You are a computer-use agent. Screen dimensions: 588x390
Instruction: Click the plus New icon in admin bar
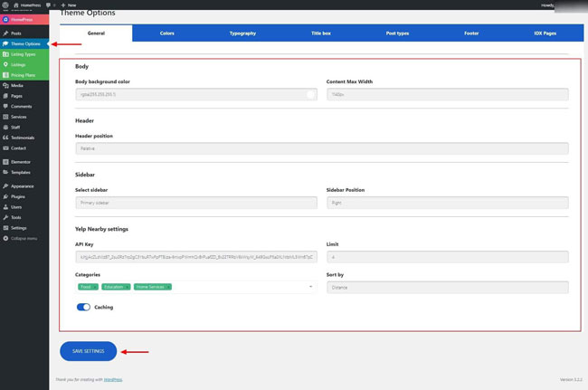63,5
